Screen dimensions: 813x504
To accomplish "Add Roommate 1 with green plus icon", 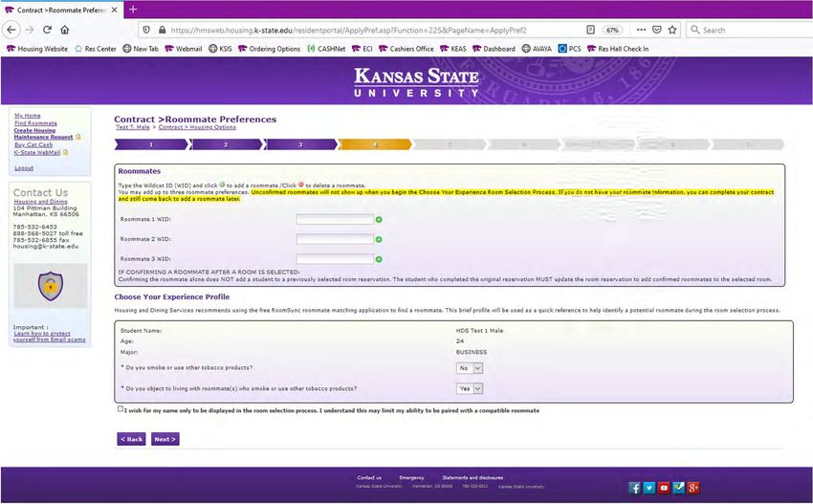I will tap(379, 220).
